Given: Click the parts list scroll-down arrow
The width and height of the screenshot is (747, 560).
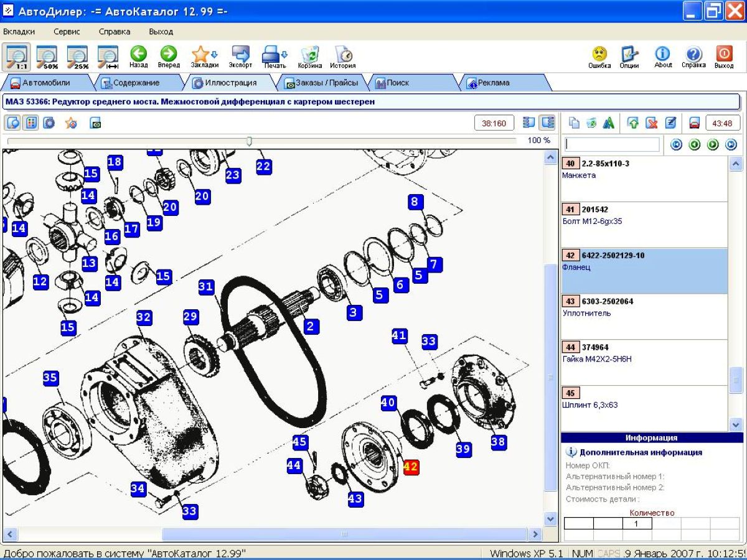Looking at the screenshot, I should [736, 424].
